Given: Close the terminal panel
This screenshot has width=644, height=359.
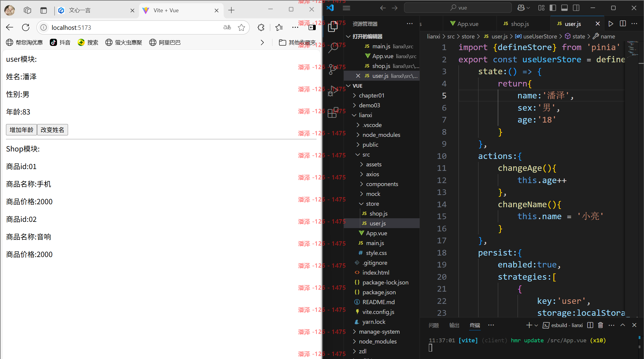Looking at the screenshot, I should point(634,325).
